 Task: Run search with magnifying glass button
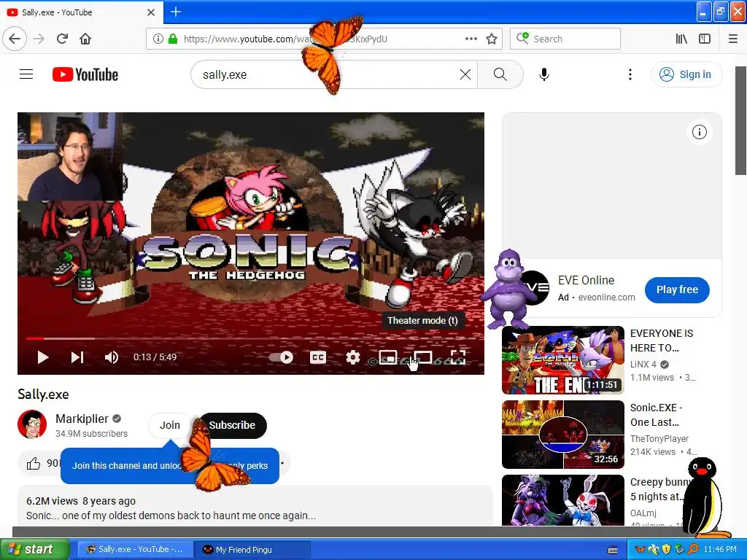500,74
